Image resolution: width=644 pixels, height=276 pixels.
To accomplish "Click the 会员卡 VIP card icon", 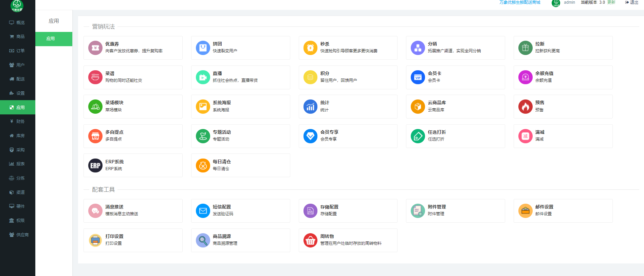I will tap(418, 77).
